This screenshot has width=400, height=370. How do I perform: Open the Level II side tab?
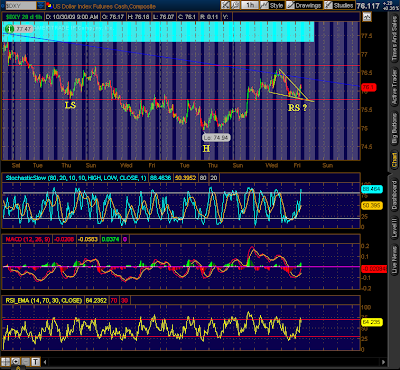click(x=394, y=228)
